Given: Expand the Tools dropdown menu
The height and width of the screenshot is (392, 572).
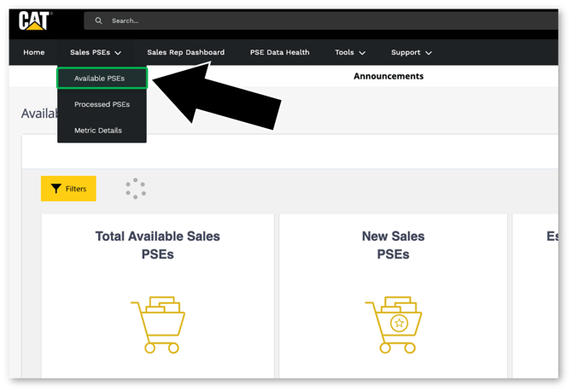Looking at the screenshot, I should [x=350, y=53].
